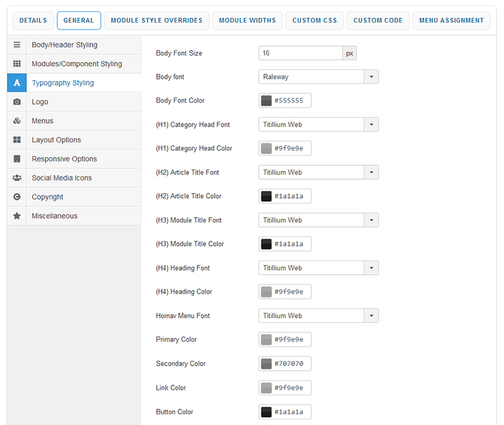
Task: Switch to the Custom CSS tab
Action: point(315,21)
